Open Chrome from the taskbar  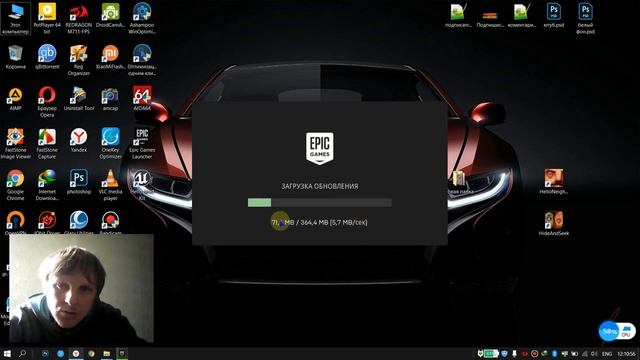pyautogui.click(x=91, y=353)
